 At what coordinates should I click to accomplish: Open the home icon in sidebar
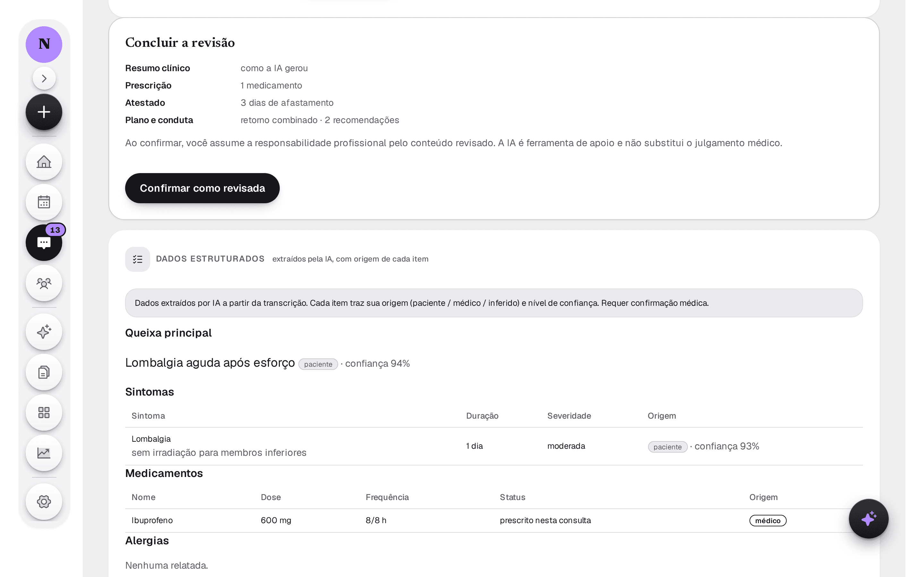coord(44,162)
